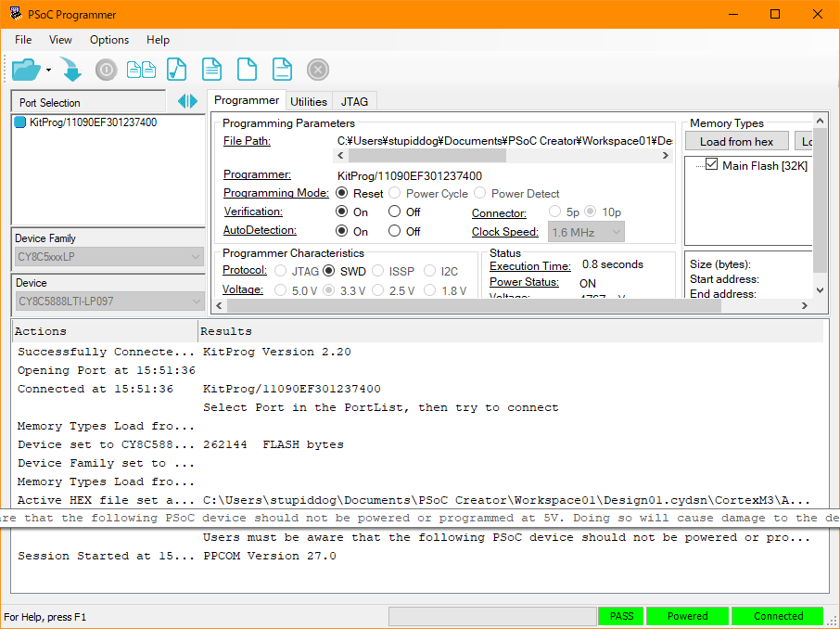Click the panel horizontal scroll right arrow
840x629 pixels.
pos(804,305)
